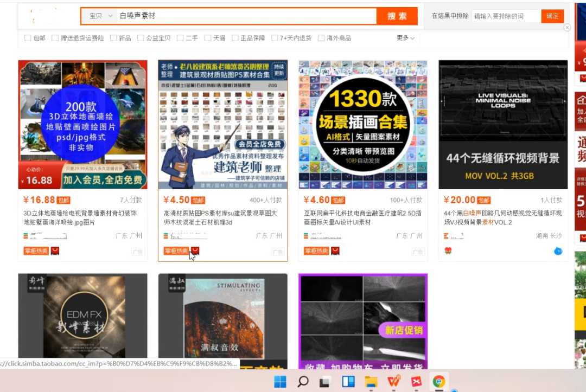Open the Wangwang icon next to the Changsha seller name
The image size is (586, 392).
pos(446,236)
